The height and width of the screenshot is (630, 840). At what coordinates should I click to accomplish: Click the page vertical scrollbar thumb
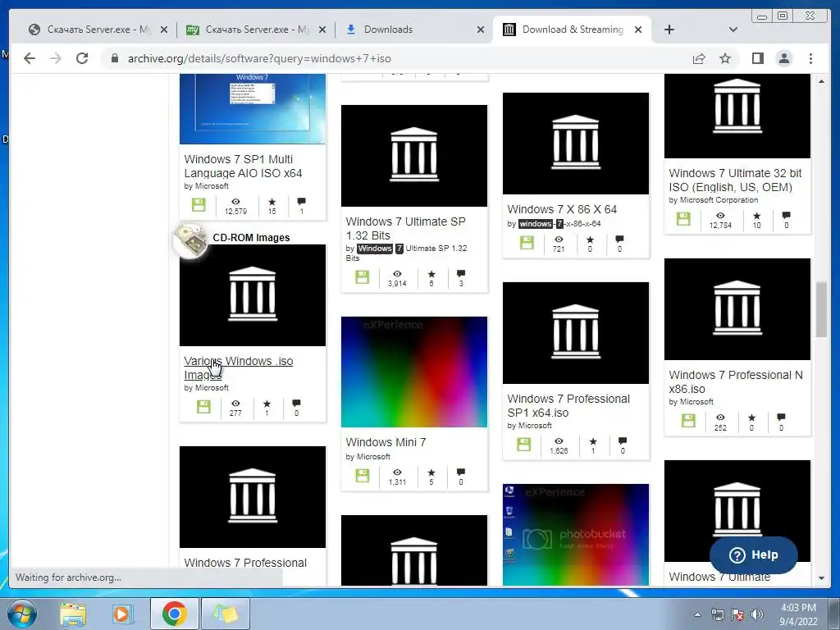click(821, 309)
